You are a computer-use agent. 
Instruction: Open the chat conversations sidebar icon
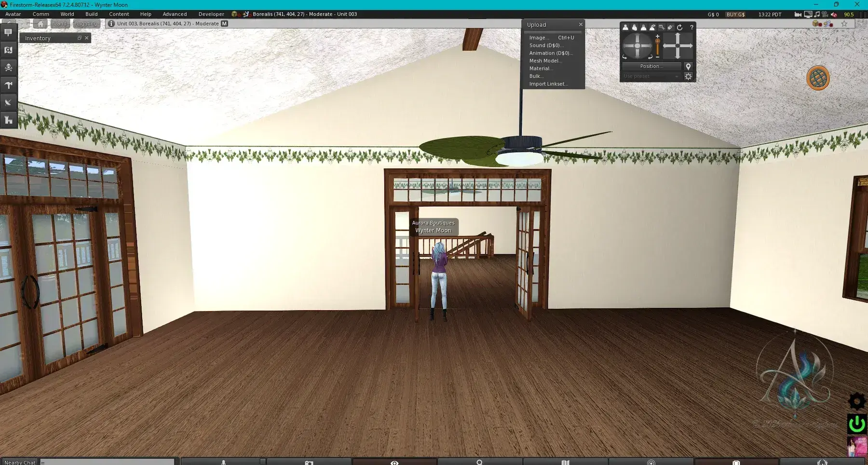tap(8, 32)
